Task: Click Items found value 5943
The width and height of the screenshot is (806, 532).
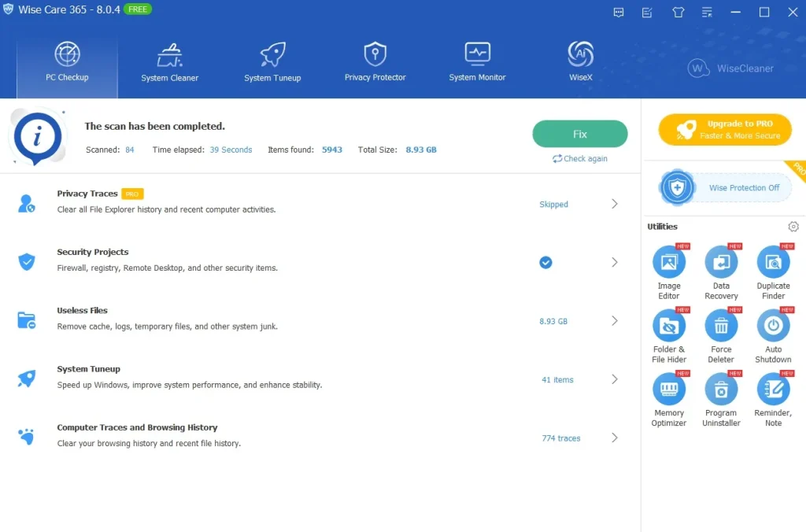Action: point(332,150)
